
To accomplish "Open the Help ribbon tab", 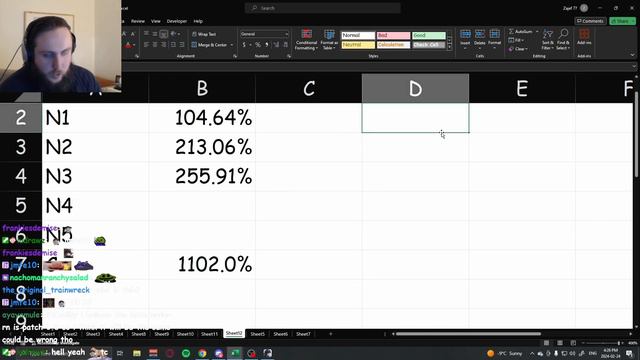I will coord(198,21).
